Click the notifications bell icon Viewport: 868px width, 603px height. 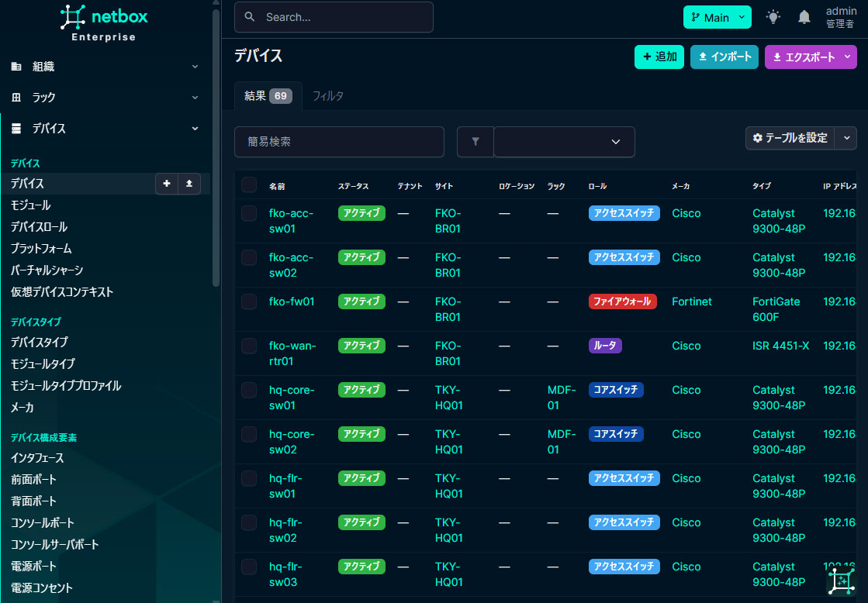804,17
